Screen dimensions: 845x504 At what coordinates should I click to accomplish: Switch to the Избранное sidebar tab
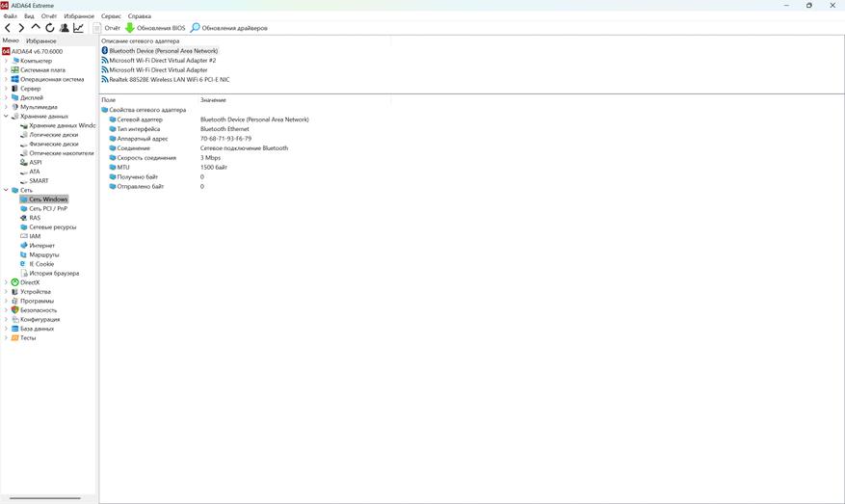[x=41, y=41]
